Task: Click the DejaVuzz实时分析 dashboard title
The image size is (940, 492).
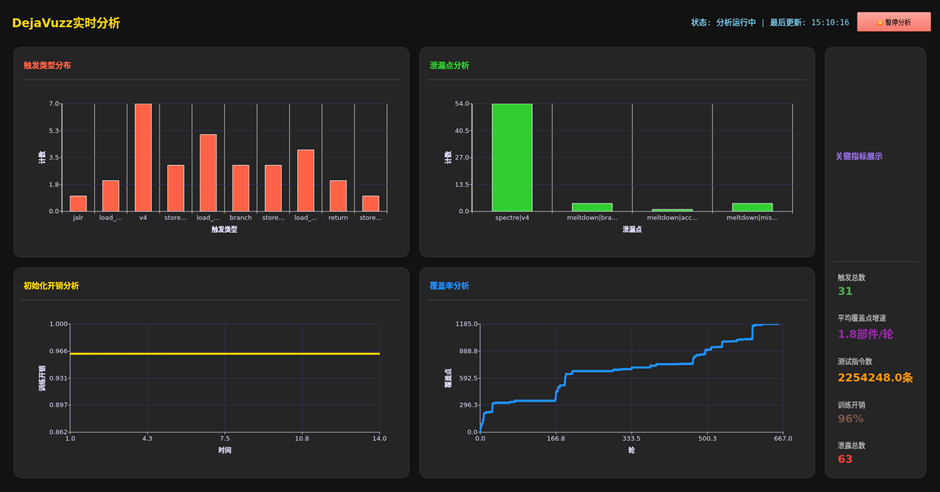Action: [x=66, y=22]
